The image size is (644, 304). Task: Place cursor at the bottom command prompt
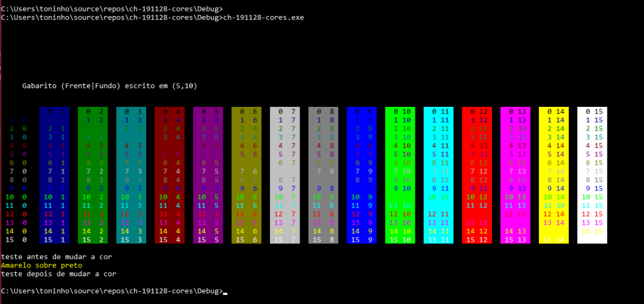coord(225,292)
